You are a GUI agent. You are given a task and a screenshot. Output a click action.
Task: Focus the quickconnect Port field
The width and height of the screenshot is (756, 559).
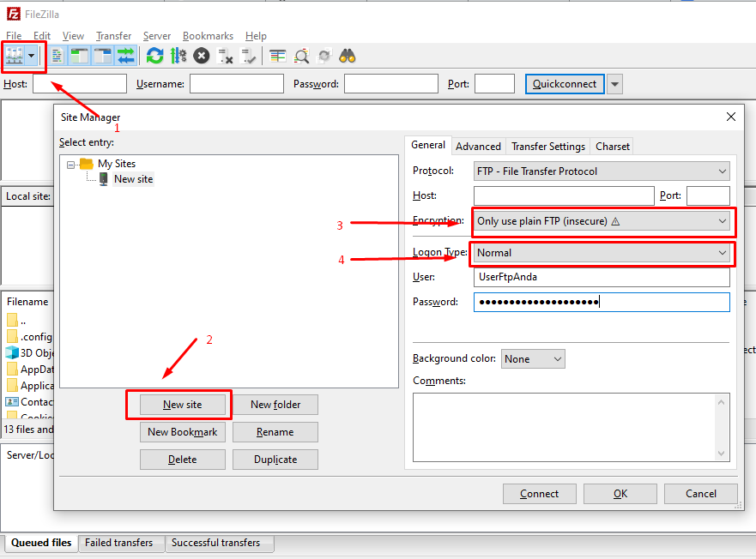tap(494, 84)
